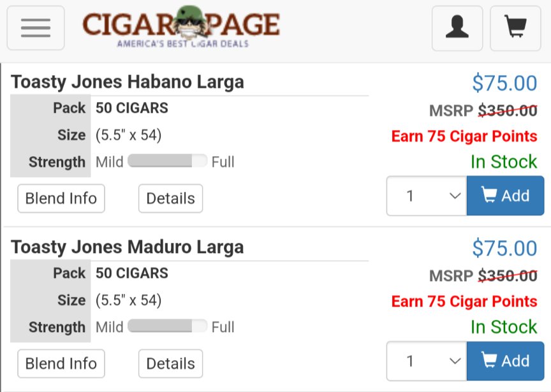Click Earn 75 Cigar Points for Habano
551x392 pixels.
click(x=464, y=136)
